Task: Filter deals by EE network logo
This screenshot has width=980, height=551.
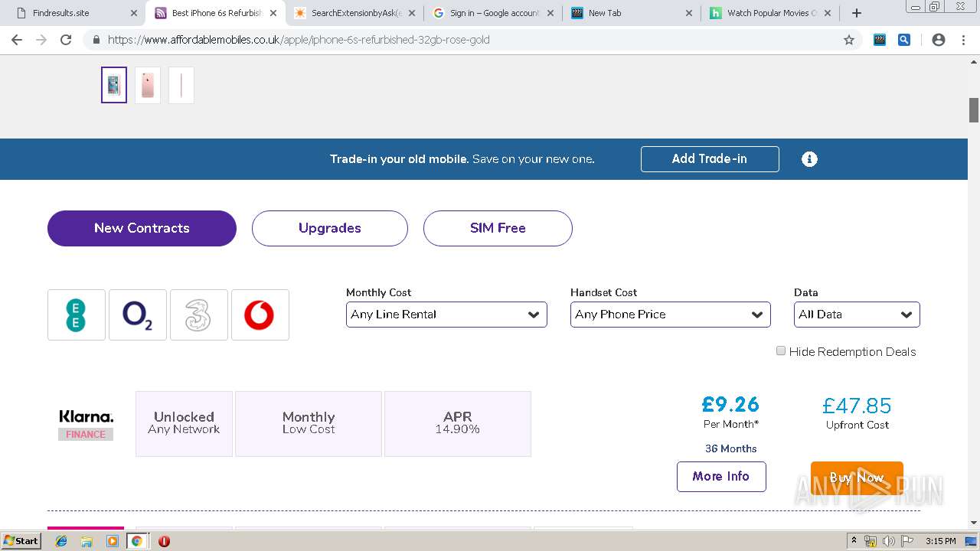Action: (76, 315)
